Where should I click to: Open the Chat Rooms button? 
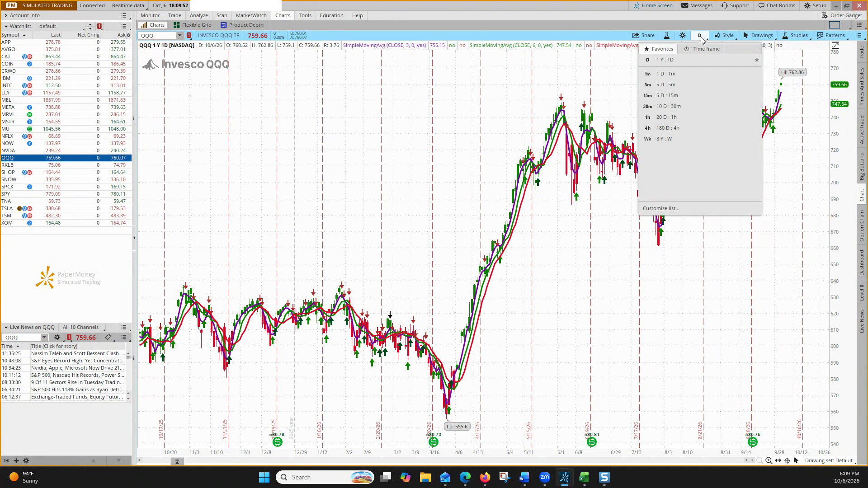coord(777,5)
